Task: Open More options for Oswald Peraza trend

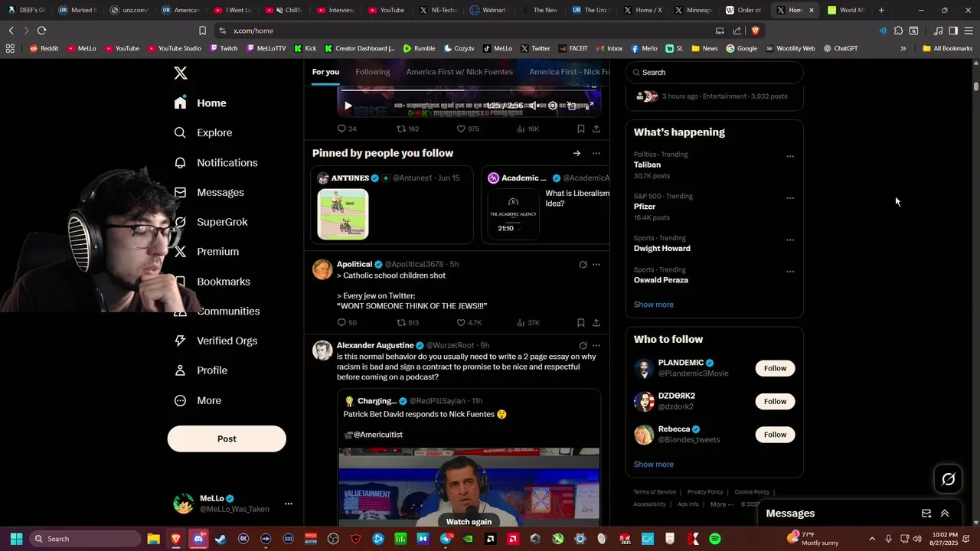Action: tap(790, 271)
